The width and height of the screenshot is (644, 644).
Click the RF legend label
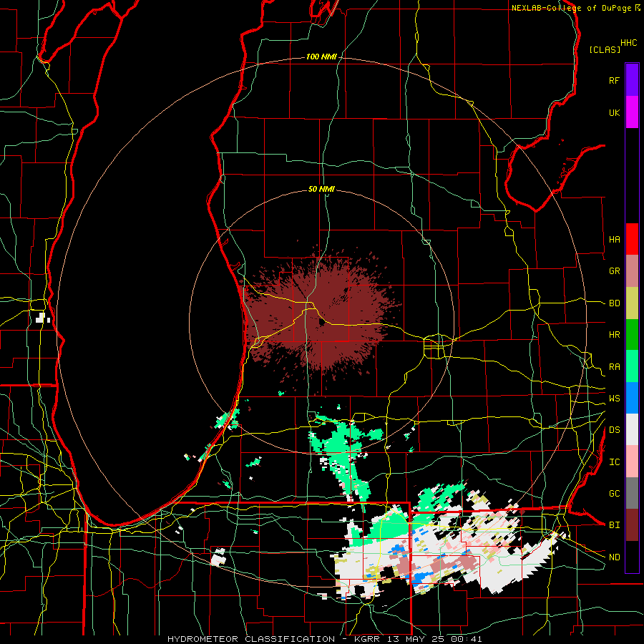pos(615,80)
